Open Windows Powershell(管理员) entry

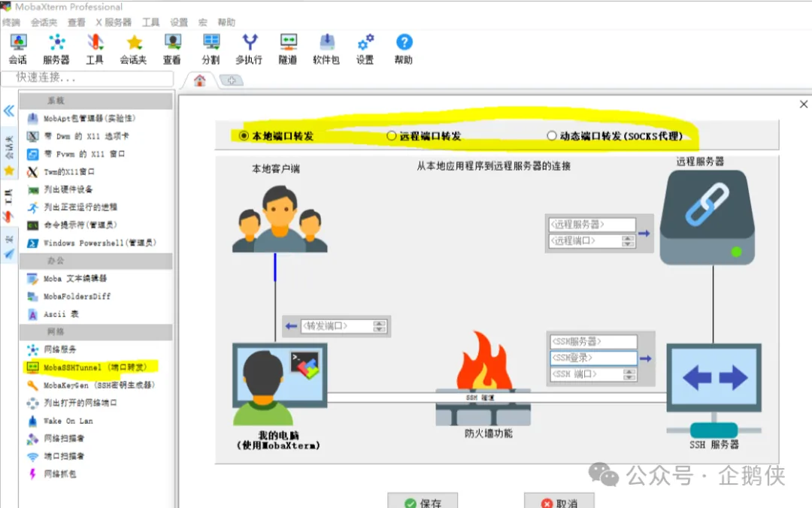coord(91,243)
